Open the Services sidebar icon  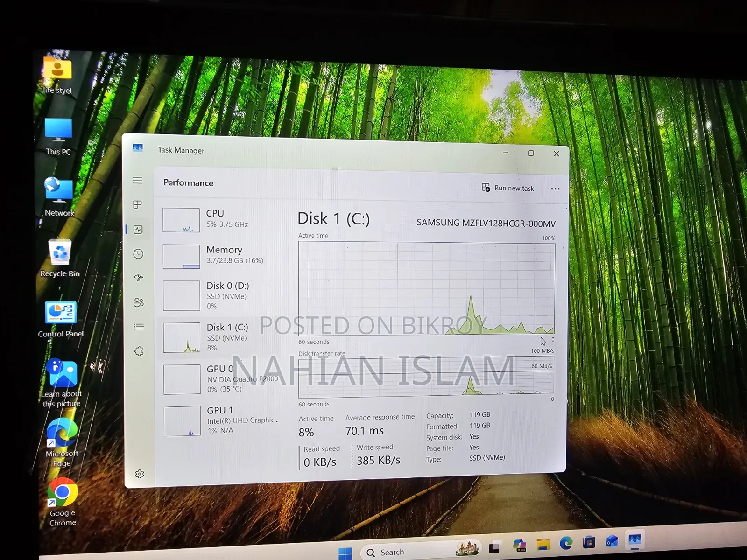139,351
